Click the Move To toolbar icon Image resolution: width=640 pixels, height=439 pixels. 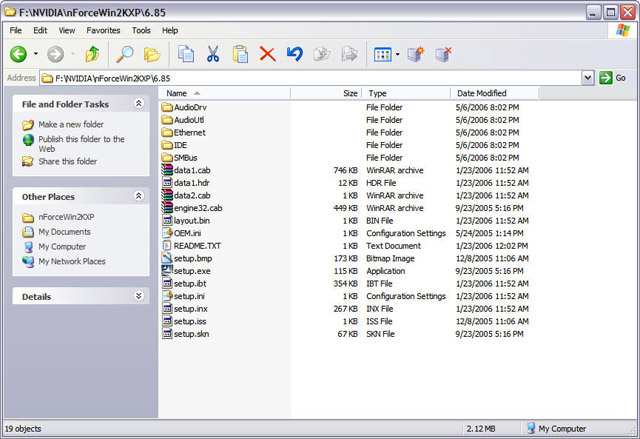click(x=322, y=54)
